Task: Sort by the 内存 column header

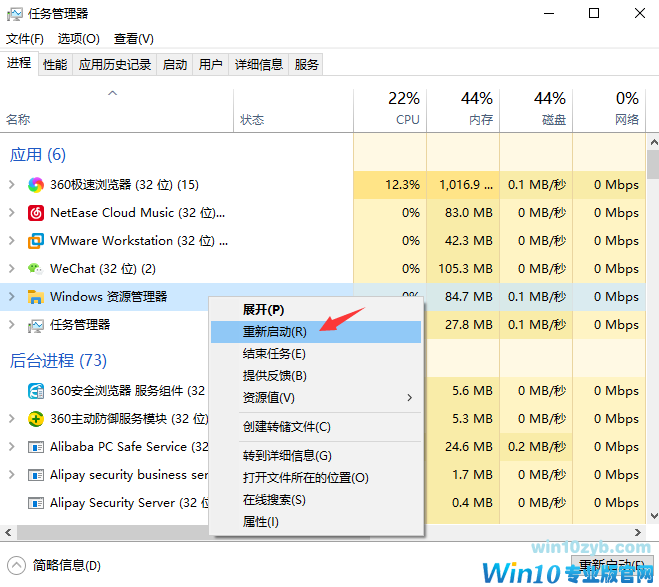Action: 463,111
